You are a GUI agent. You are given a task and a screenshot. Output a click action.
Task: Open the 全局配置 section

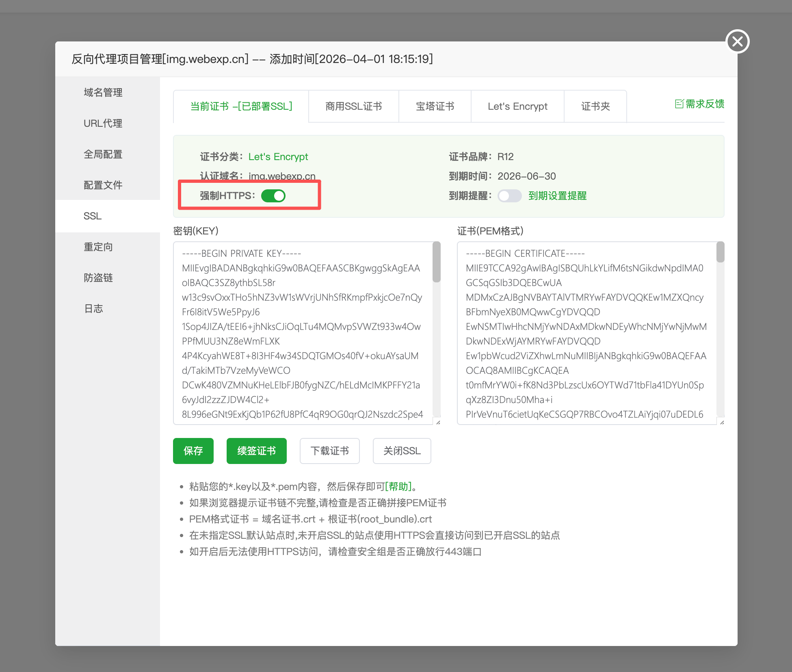103,154
